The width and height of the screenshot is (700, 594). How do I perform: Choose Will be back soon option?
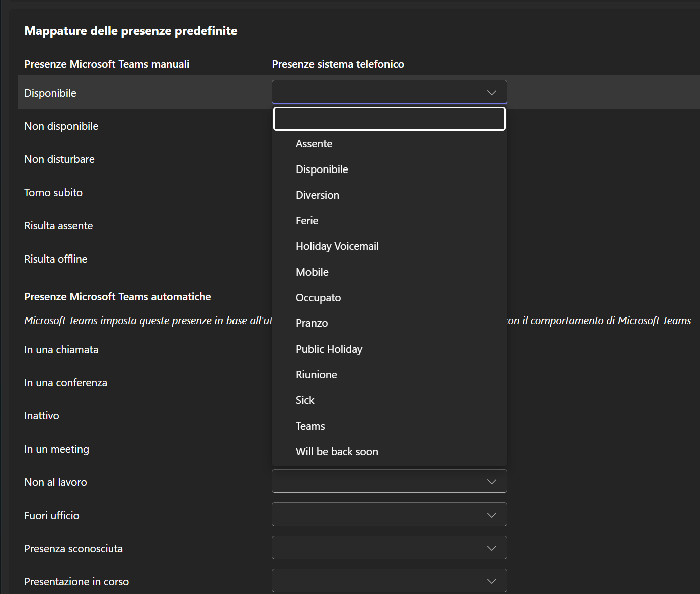337,452
